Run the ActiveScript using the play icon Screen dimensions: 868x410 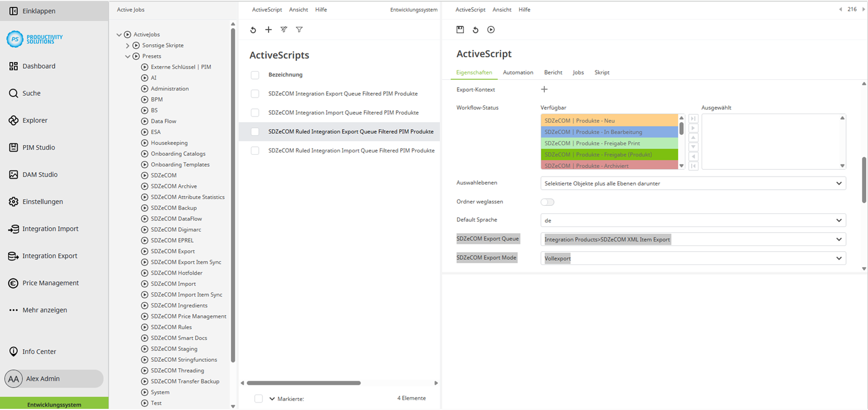pyautogui.click(x=491, y=29)
